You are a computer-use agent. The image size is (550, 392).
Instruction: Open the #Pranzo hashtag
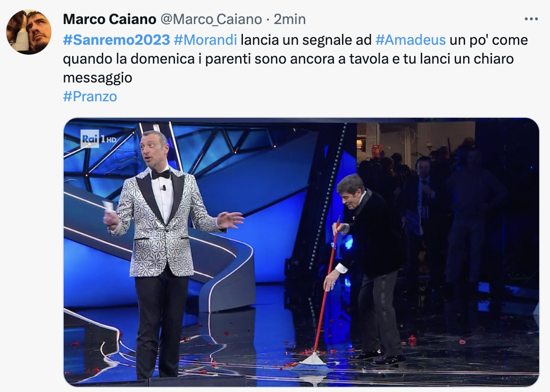tap(90, 96)
